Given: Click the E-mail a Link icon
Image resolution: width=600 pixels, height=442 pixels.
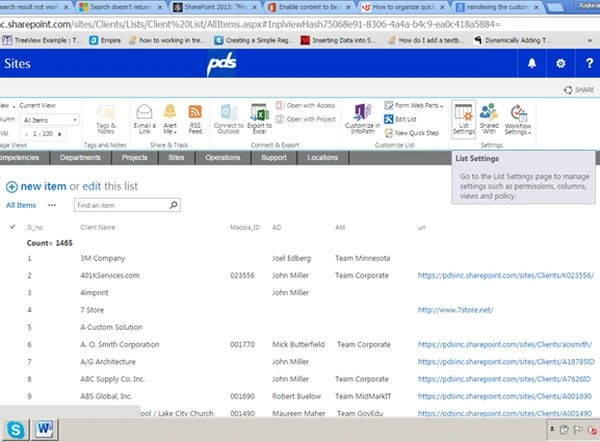Looking at the screenshot, I should (x=144, y=119).
